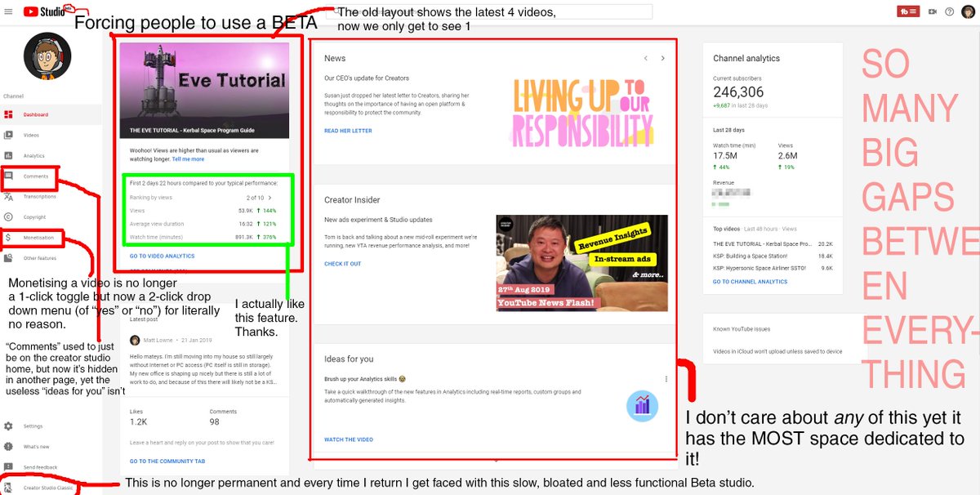Click the search field in top bar
Viewport: 980px width, 495px height.
coord(488,11)
